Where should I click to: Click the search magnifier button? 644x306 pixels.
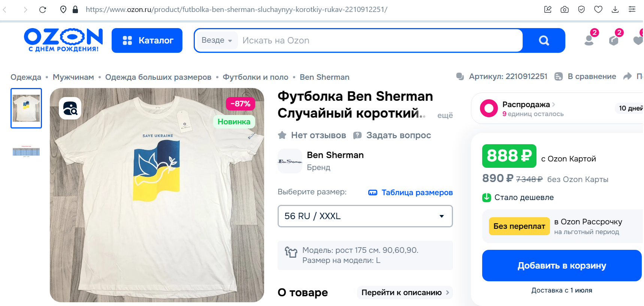(x=544, y=40)
